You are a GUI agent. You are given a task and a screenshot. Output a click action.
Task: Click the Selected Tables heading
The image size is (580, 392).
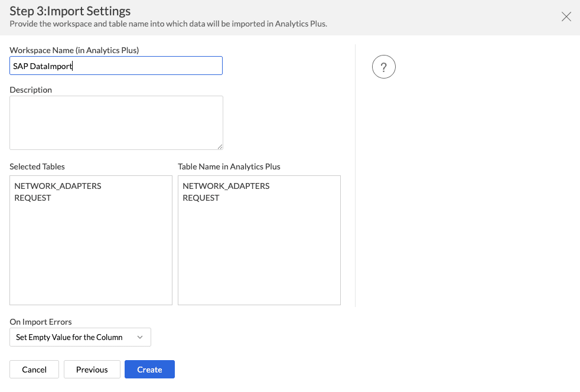pyautogui.click(x=37, y=166)
